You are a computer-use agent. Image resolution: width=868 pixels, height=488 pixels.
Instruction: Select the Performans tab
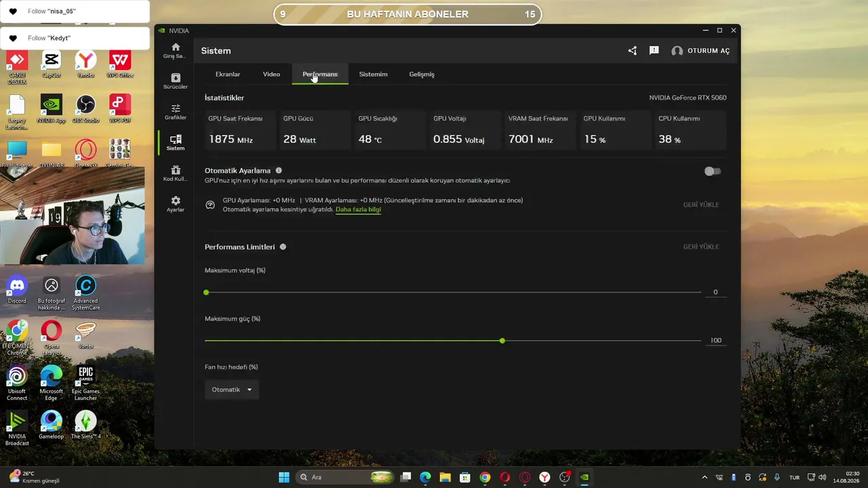pos(320,74)
